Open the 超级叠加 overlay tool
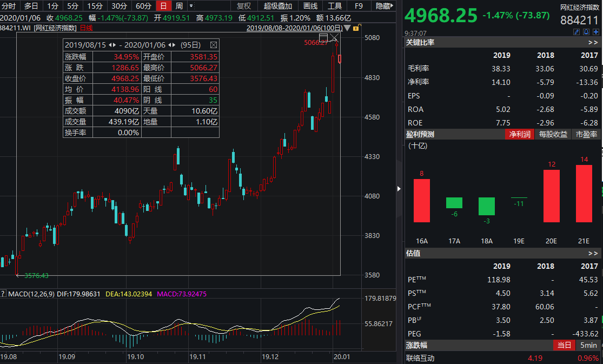The image size is (603, 364). [277, 6]
